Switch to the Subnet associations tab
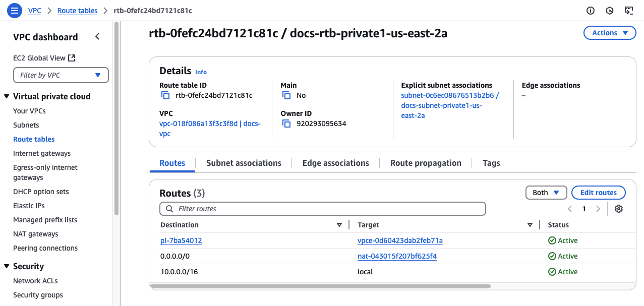This screenshot has height=306, width=644. 244,163
